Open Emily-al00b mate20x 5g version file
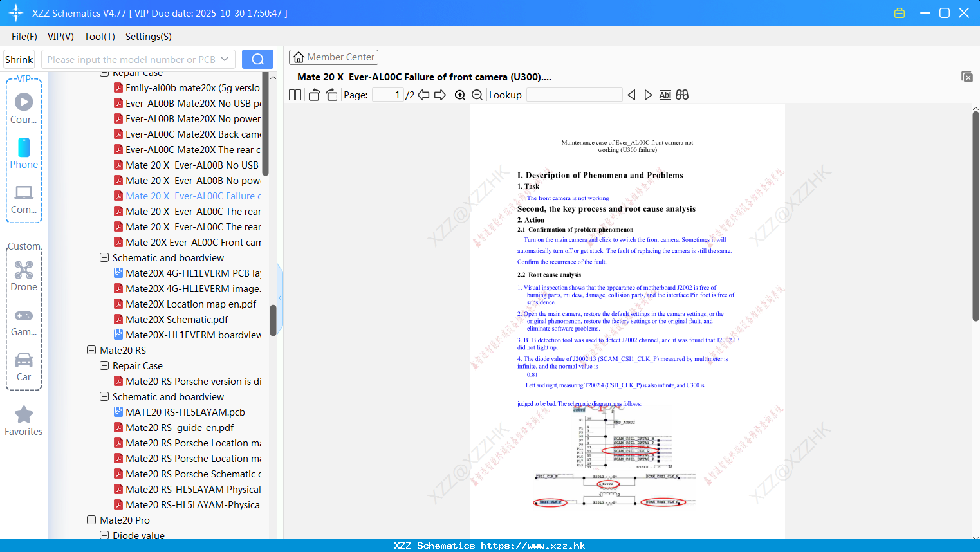 tap(187, 88)
